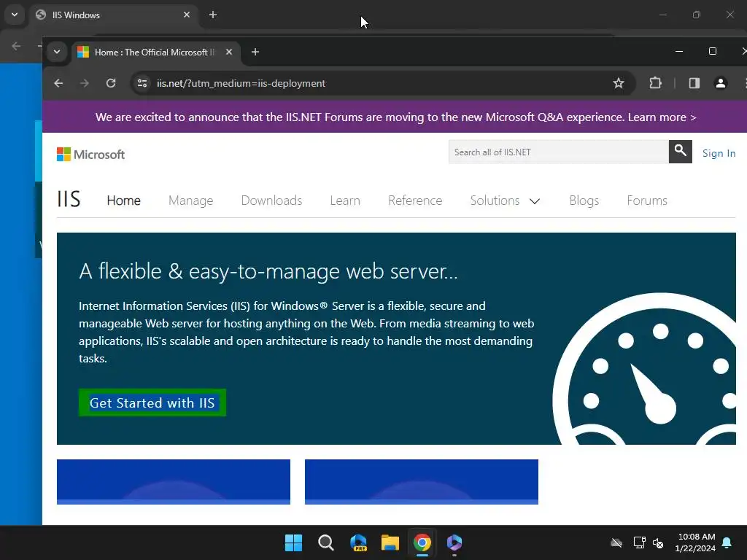Click the forward navigation arrow in front Chrome window
The width and height of the screenshot is (747, 560).
pos(85,83)
